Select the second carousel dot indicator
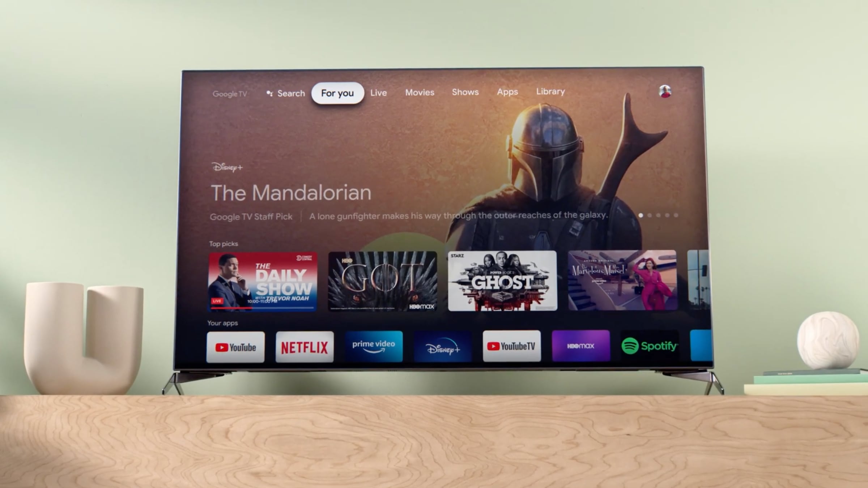Image resolution: width=868 pixels, height=488 pixels. point(650,215)
